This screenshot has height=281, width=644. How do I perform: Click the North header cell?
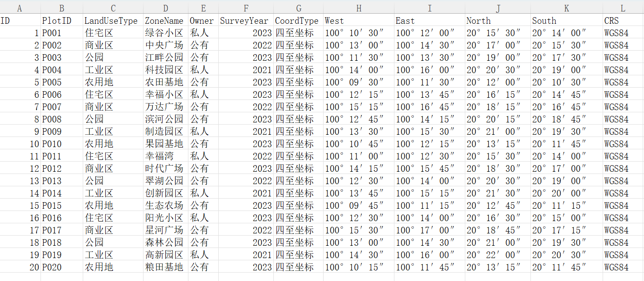coord(498,20)
